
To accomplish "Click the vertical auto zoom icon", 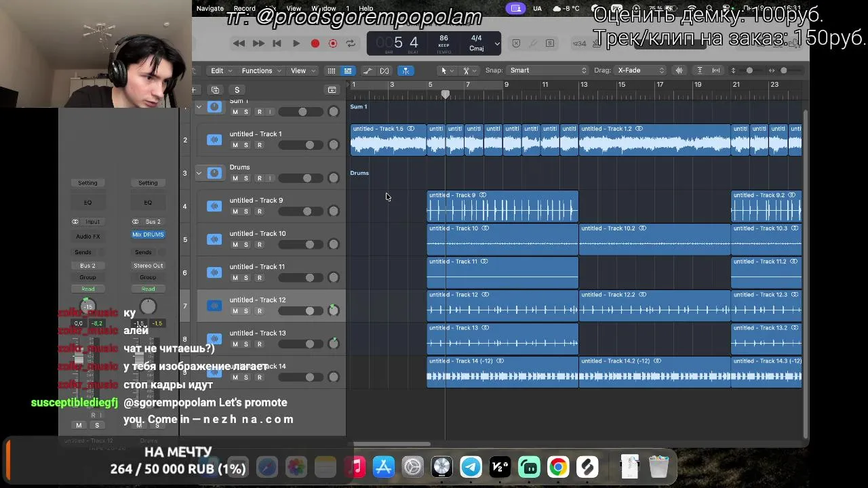I will 700,70.
